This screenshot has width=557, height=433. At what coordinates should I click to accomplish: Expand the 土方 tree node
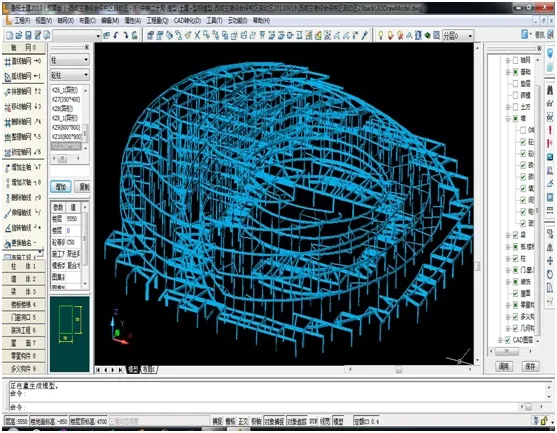coord(508,107)
